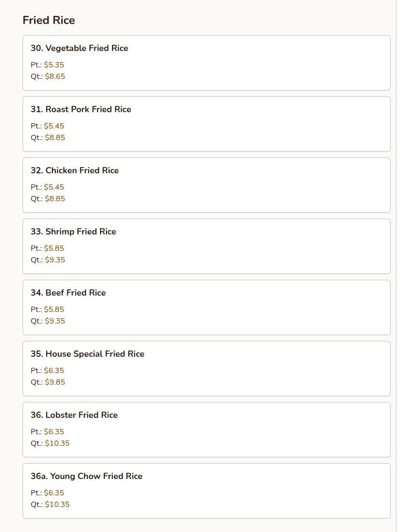Click the House Special Fried Rice quart price $9.85
The height and width of the screenshot is (532, 406).
(55, 382)
